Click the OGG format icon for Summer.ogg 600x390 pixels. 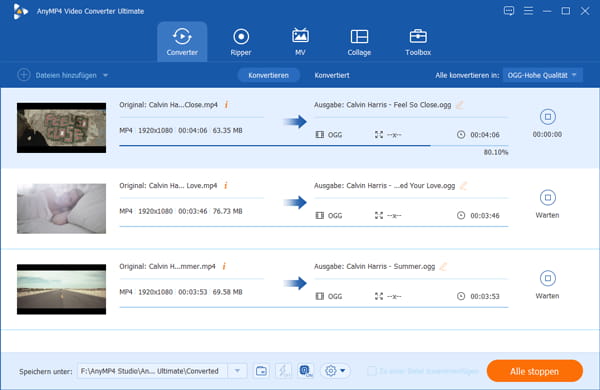coord(320,296)
